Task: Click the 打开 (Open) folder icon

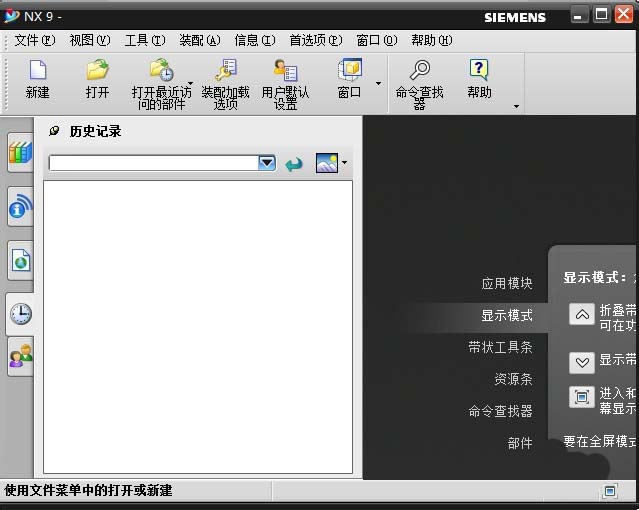Action: tap(97, 70)
